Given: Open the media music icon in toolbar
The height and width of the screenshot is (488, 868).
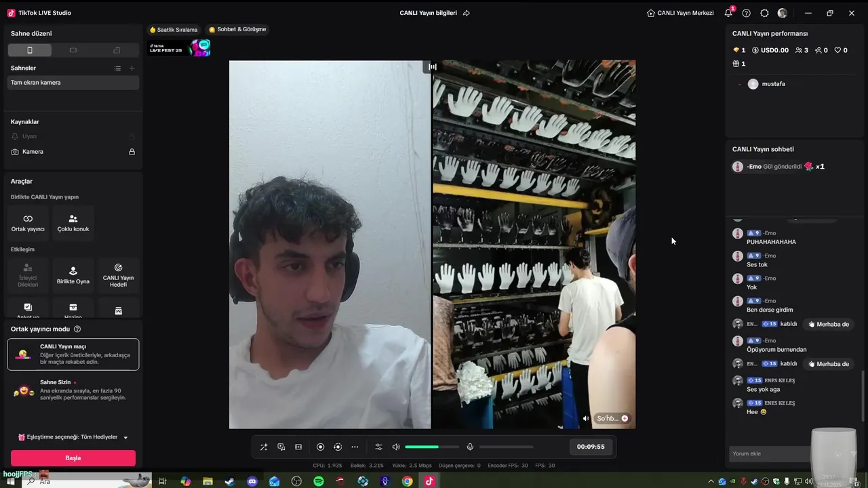Looking at the screenshot, I should (x=281, y=447).
